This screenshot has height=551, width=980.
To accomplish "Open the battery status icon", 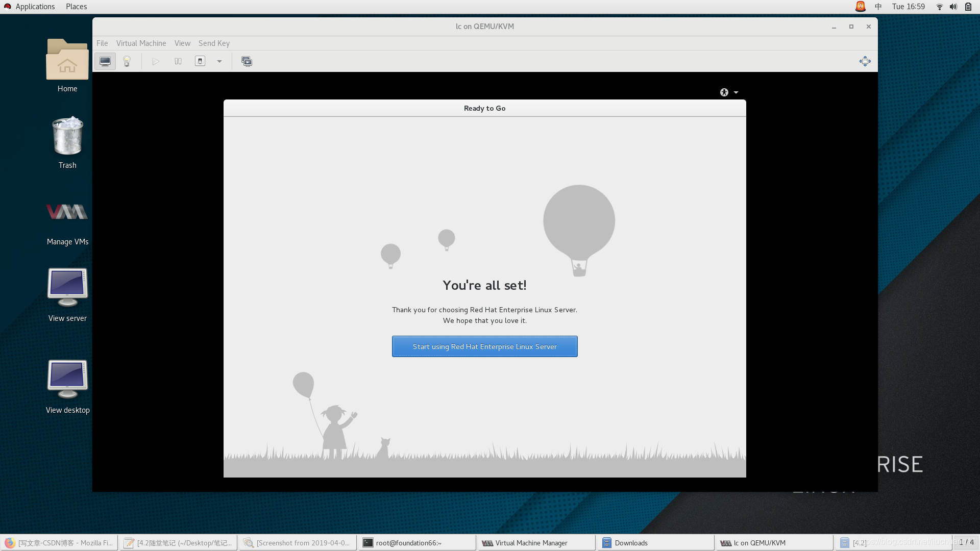I will point(968,7).
